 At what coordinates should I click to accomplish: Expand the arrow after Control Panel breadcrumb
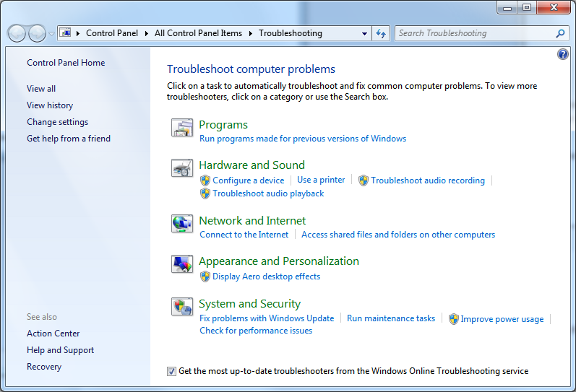click(146, 33)
